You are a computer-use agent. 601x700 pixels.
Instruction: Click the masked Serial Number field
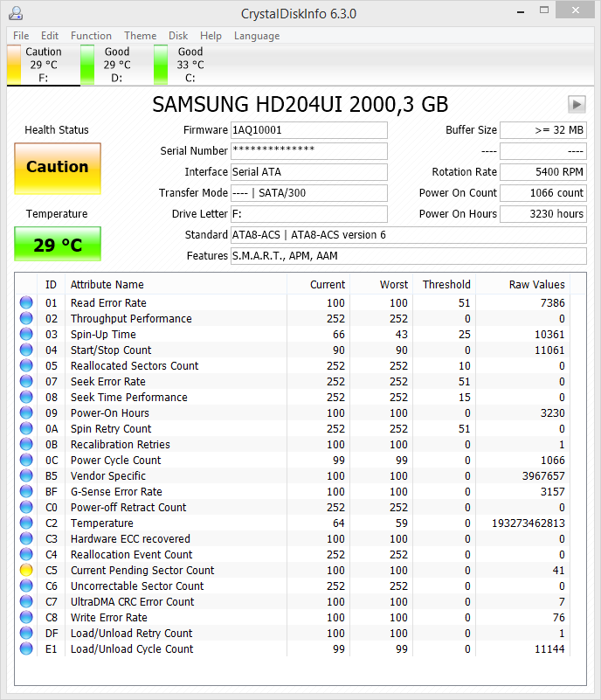pyautogui.click(x=308, y=151)
